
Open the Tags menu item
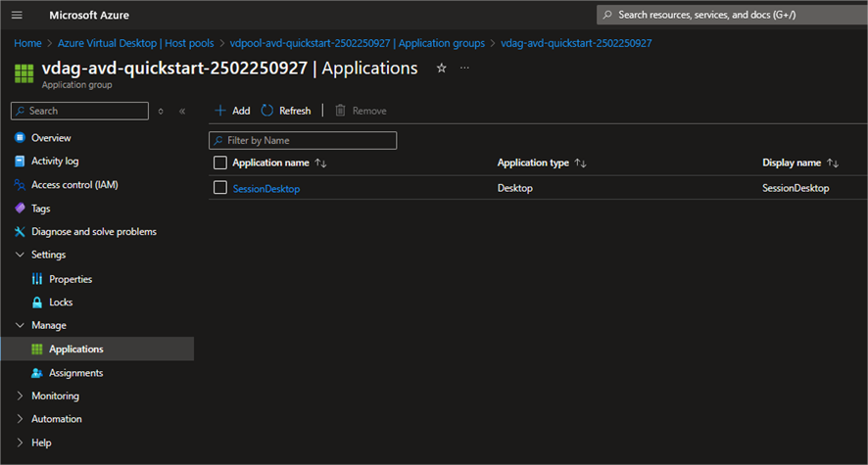pos(40,209)
